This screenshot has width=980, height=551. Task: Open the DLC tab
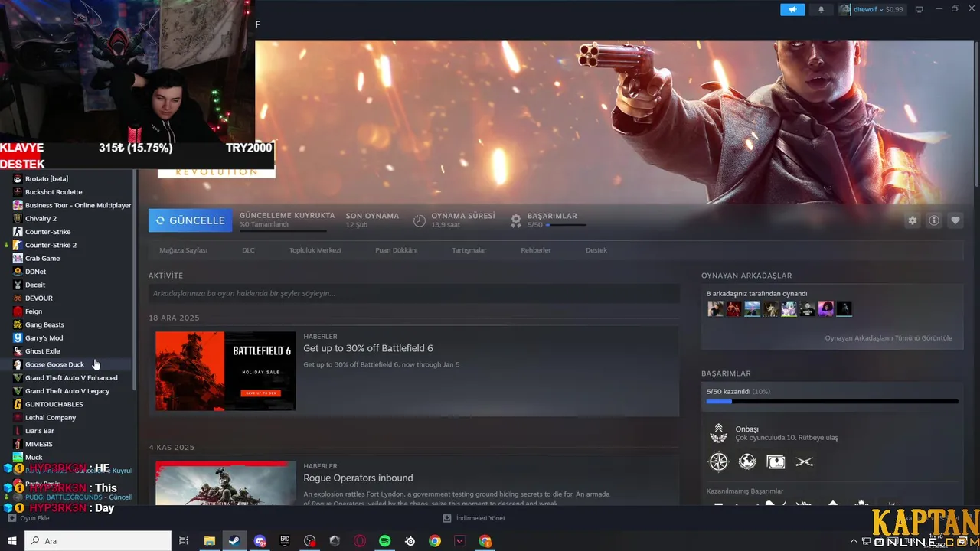pyautogui.click(x=248, y=250)
